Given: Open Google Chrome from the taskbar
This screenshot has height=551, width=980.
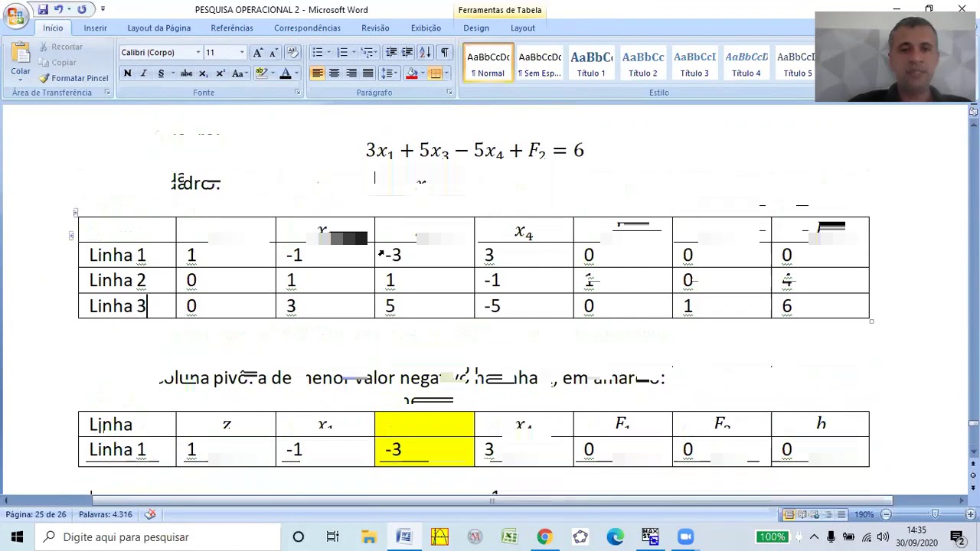Looking at the screenshot, I should pyautogui.click(x=544, y=536).
